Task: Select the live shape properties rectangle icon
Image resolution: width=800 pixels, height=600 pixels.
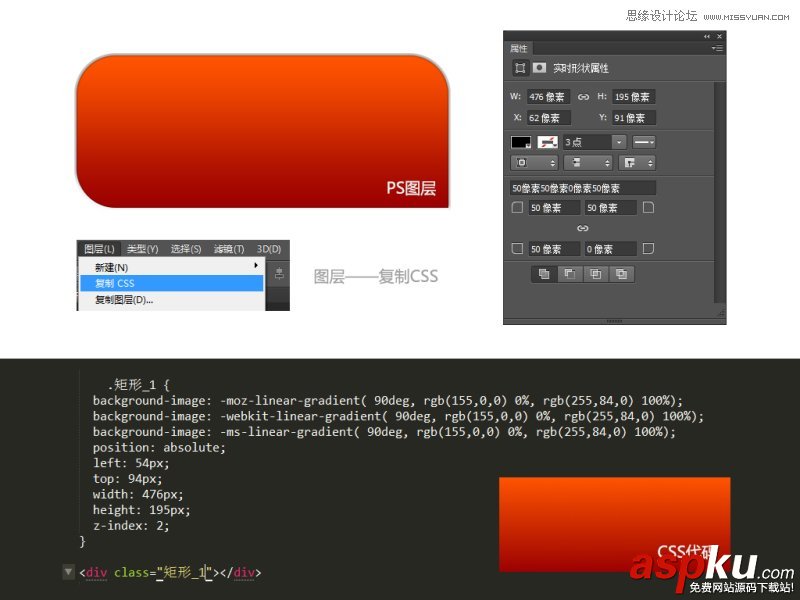Action: pyautogui.click(x=519, y=67)
